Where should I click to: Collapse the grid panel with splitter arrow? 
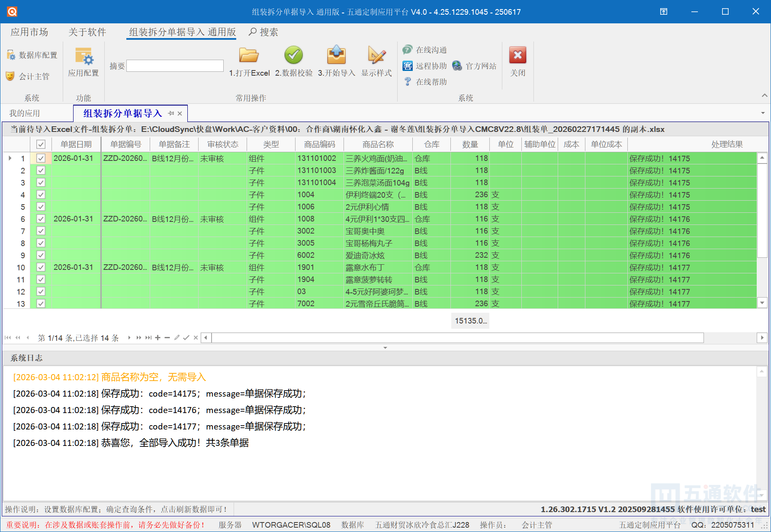(x=385, y=348)
